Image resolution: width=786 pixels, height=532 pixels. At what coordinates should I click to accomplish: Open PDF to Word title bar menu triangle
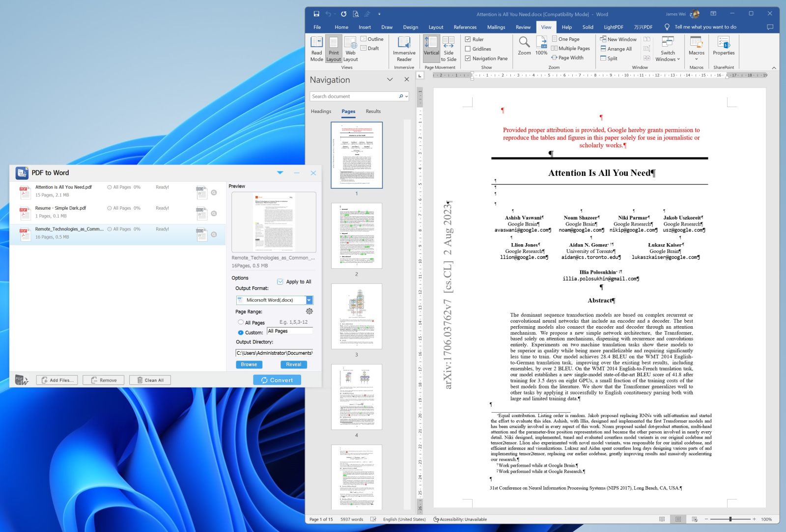point(280,172)
